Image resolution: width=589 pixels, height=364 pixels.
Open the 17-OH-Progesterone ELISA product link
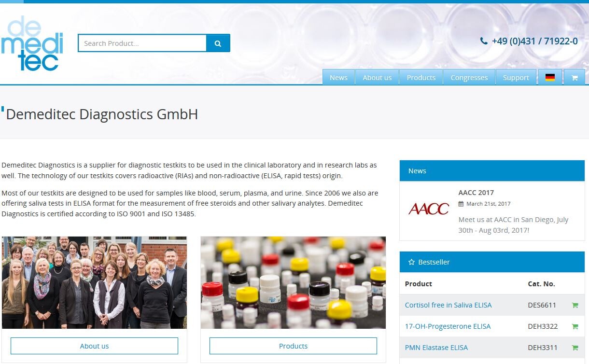click(448, 326)
